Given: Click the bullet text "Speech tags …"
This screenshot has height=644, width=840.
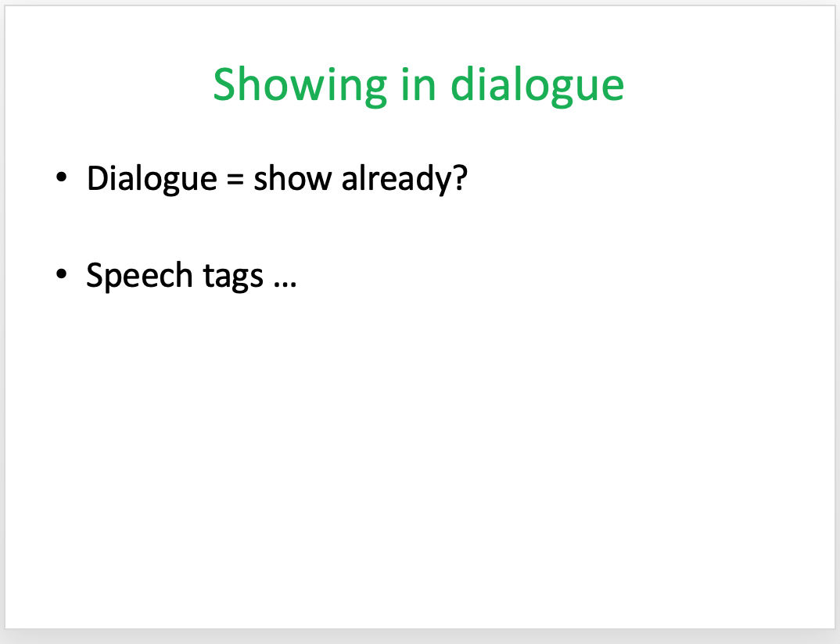Looking at the screenshot, I should pyautogui.click(x=192, y=276).
